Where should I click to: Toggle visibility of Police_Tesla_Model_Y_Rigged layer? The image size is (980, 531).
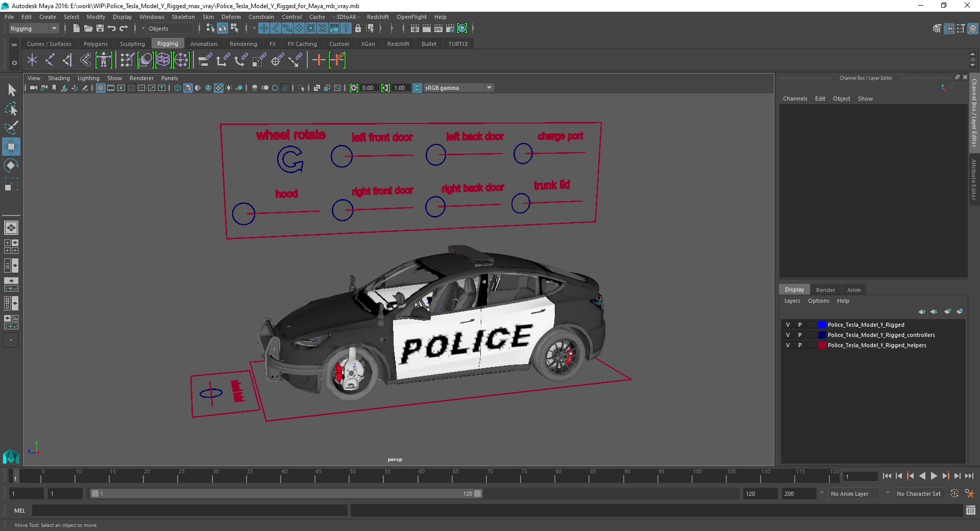tap(788, 325)
